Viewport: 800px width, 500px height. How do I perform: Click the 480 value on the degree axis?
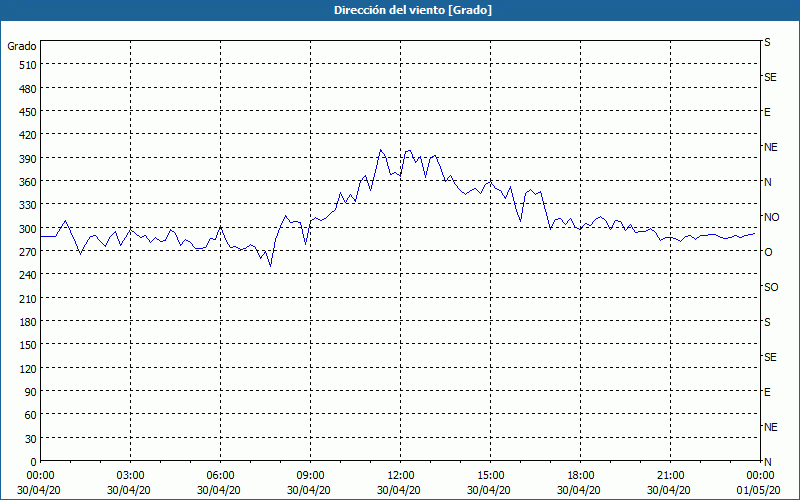click(x=29, y=89)
